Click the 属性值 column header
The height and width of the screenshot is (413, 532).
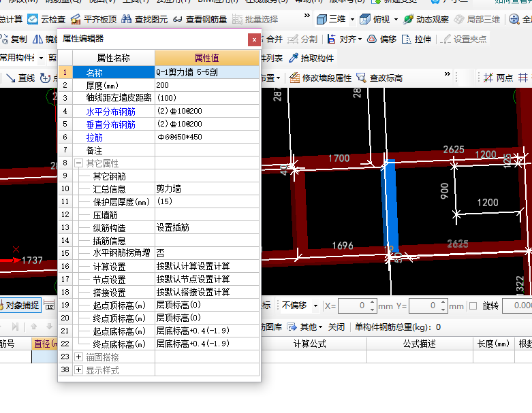(x=207, y=58)
